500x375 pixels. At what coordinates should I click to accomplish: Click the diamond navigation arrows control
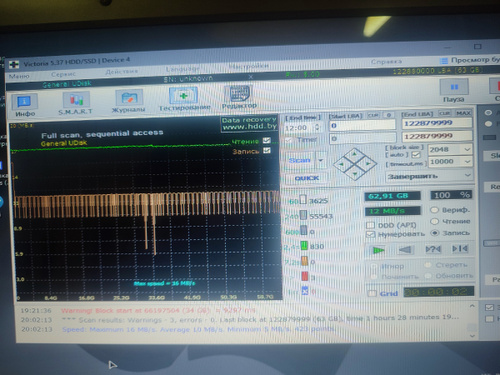(355, 164)
